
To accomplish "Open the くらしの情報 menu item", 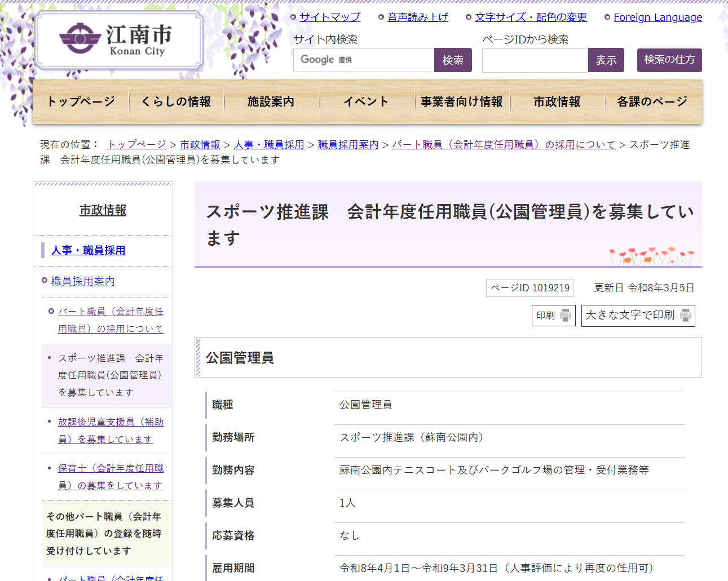I will (176, 101).
